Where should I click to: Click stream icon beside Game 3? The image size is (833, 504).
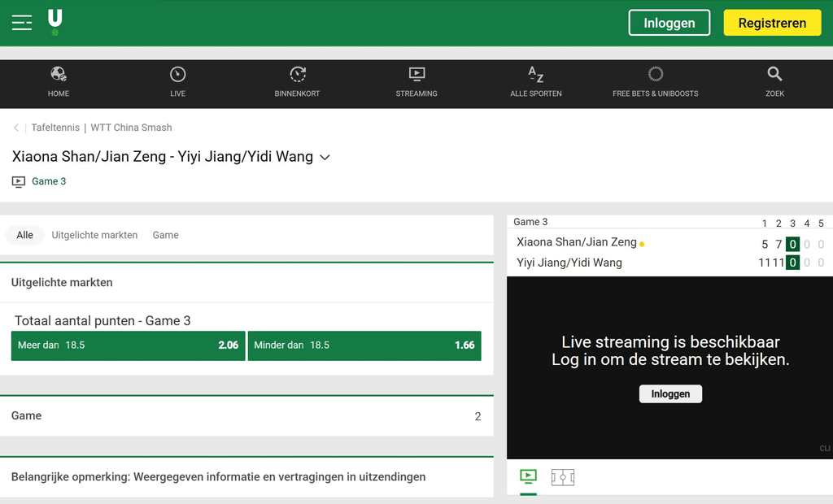point(19,182)
